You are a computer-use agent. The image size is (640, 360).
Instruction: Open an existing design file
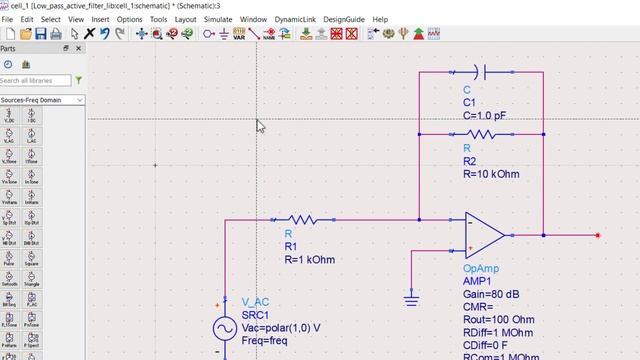tap(26, 34)
